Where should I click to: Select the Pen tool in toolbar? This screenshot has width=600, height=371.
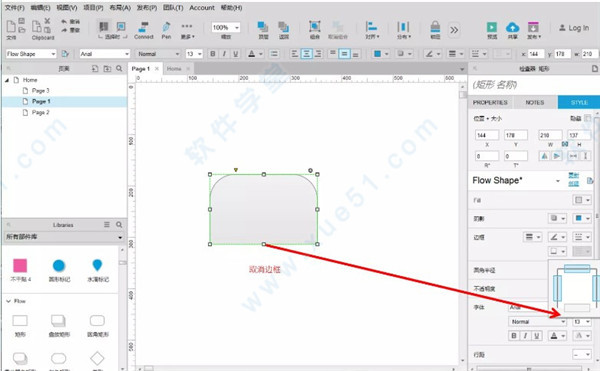coord(166,30)
